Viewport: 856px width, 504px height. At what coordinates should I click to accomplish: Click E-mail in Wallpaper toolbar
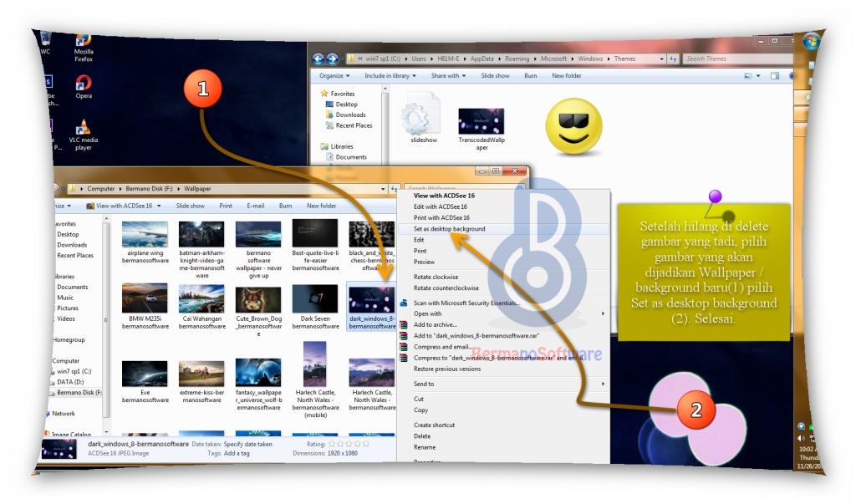pyautogui.click(x=255, y=206)
